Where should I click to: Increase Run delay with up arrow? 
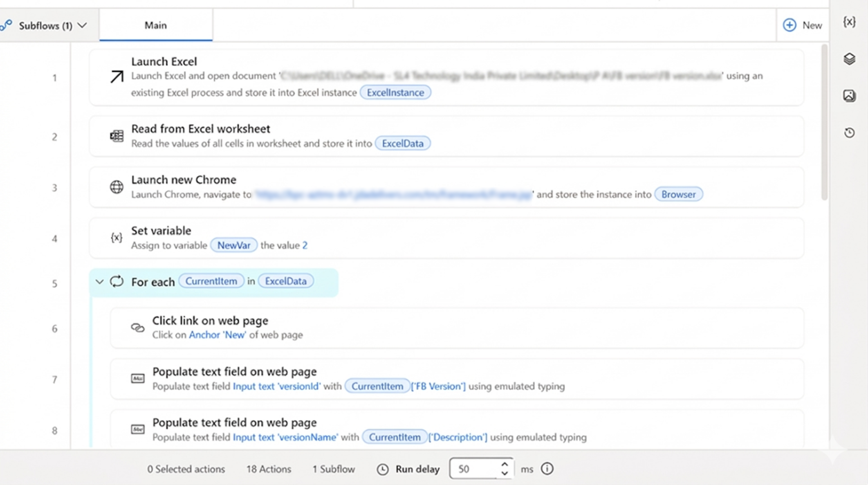(x=505, y=464)
